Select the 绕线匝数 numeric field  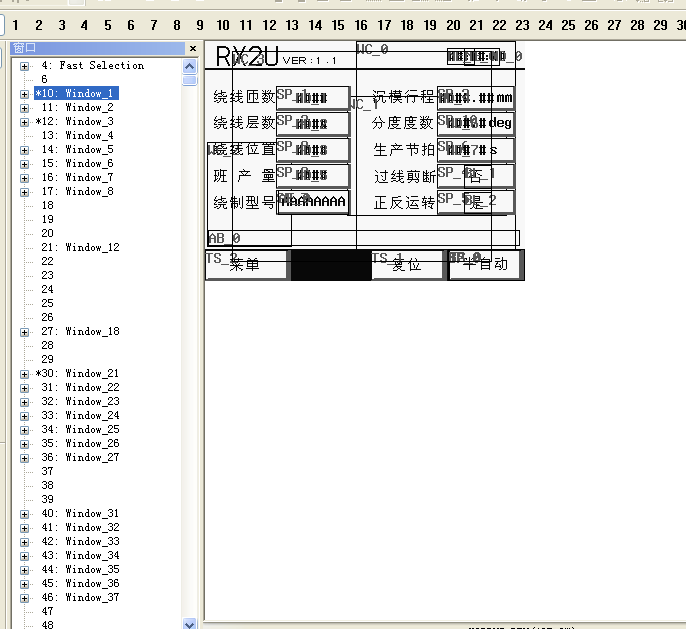click(x=313, y=98)
